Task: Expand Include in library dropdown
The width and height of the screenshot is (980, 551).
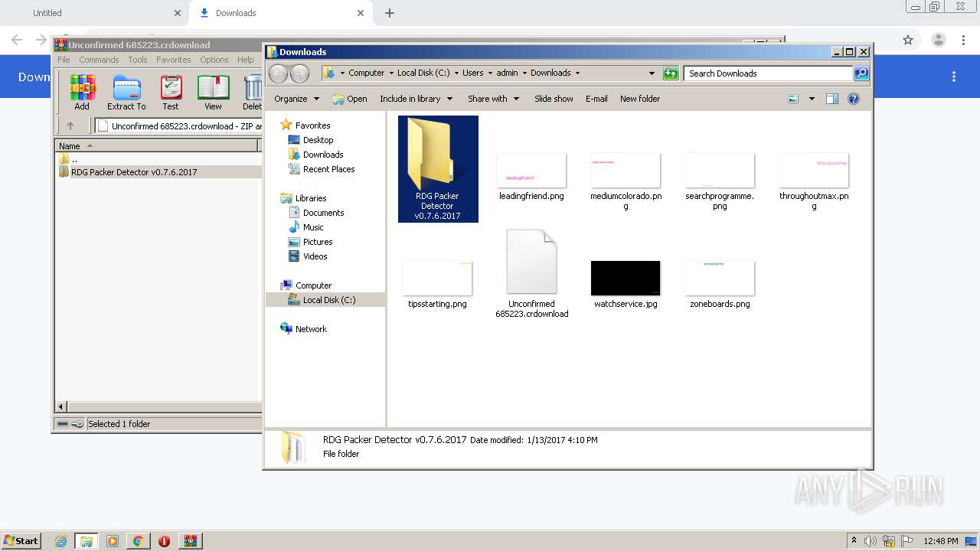Action: click(416, 99)
